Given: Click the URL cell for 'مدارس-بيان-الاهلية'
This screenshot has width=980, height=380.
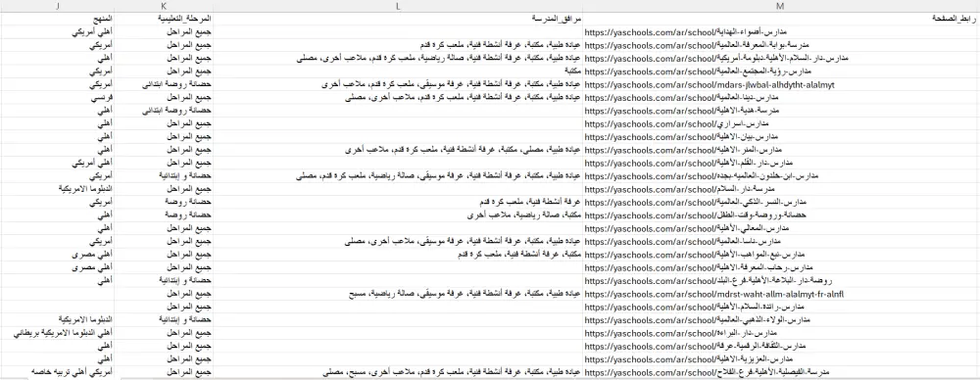Looking at the screenshot, I should point(781,137).
